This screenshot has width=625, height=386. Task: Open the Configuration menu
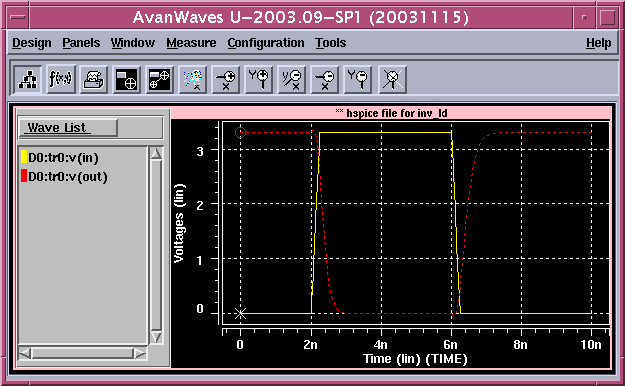tap(266, 43)
